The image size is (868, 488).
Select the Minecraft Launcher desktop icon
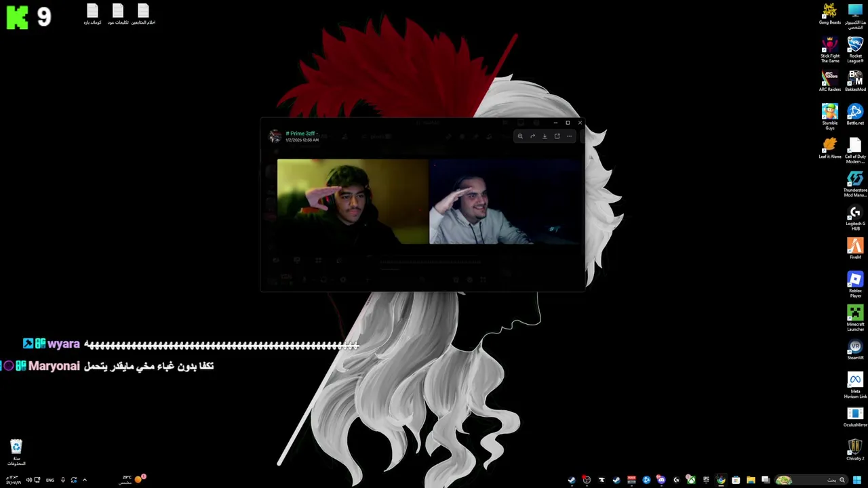coord(855,318)
